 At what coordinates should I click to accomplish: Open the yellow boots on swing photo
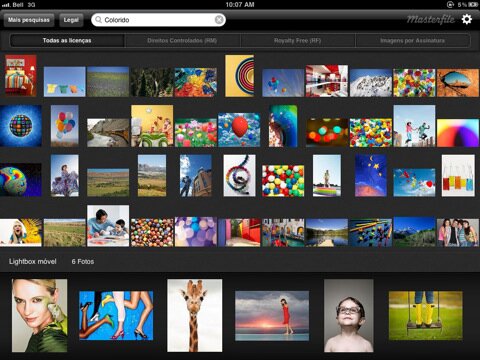coord(426,315)
